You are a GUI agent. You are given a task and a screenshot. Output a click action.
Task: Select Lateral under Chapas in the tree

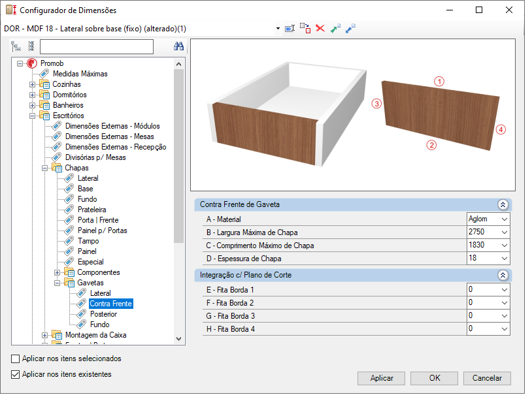click(x=88, y=178)
